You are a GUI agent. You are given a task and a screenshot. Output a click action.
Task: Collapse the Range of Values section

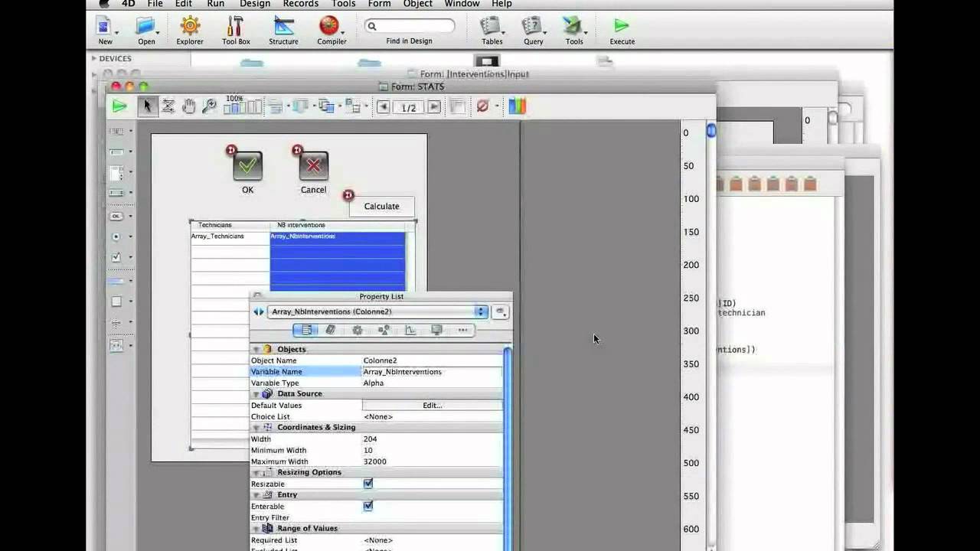pos(256,529)
